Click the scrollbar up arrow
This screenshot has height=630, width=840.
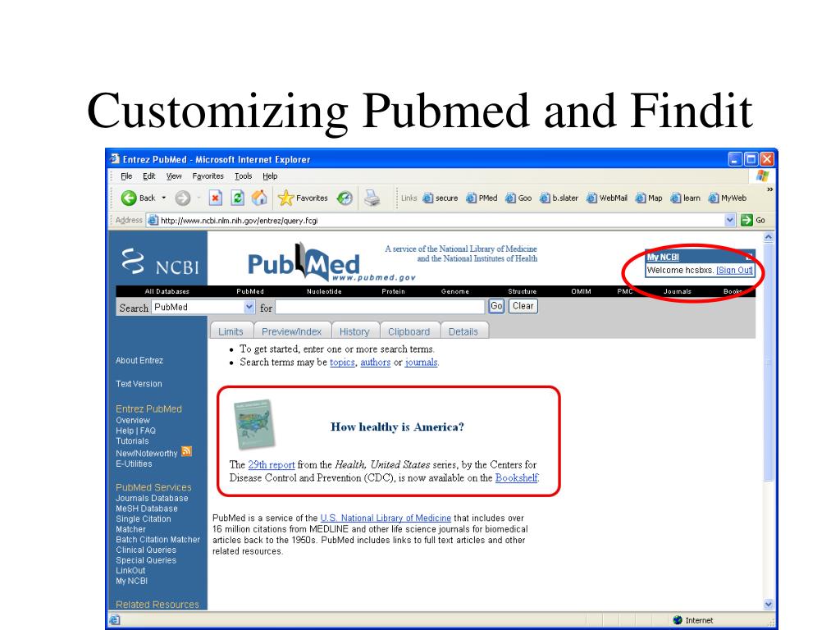[768, 237]
